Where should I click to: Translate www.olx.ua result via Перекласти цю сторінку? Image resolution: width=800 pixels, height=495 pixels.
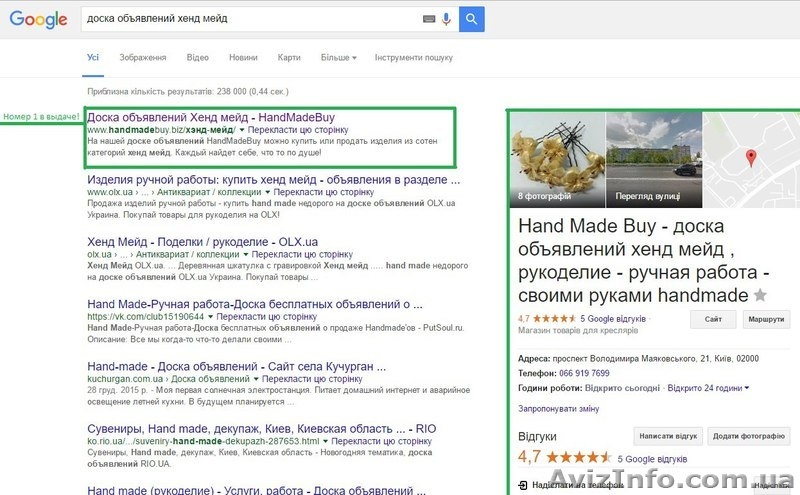tap(323, 192)
